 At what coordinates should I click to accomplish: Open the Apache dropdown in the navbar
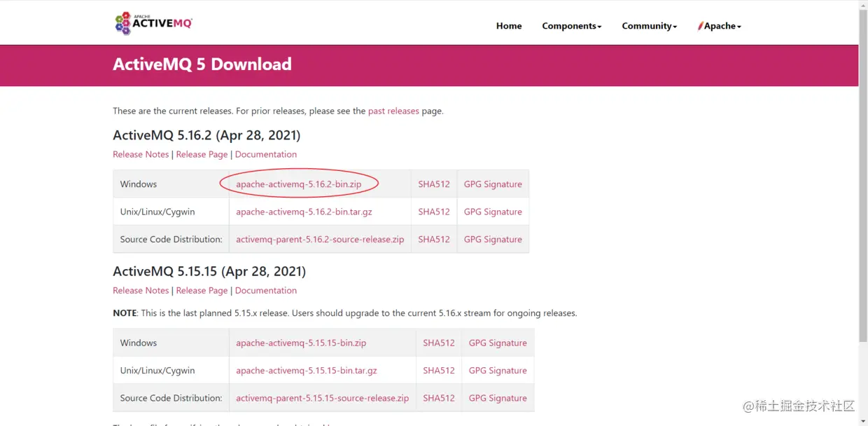[x=720, y=25]
